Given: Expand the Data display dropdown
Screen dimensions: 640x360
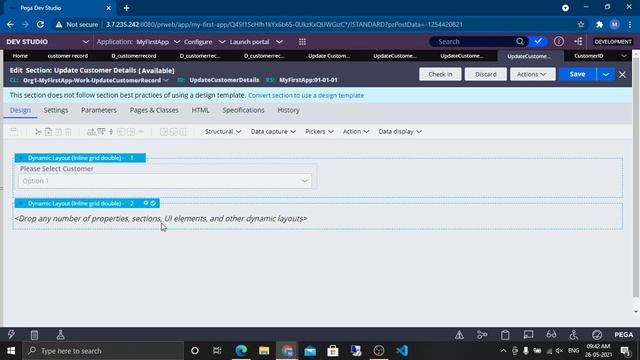Looking at the screenshot, I should [x=400, y=131].
